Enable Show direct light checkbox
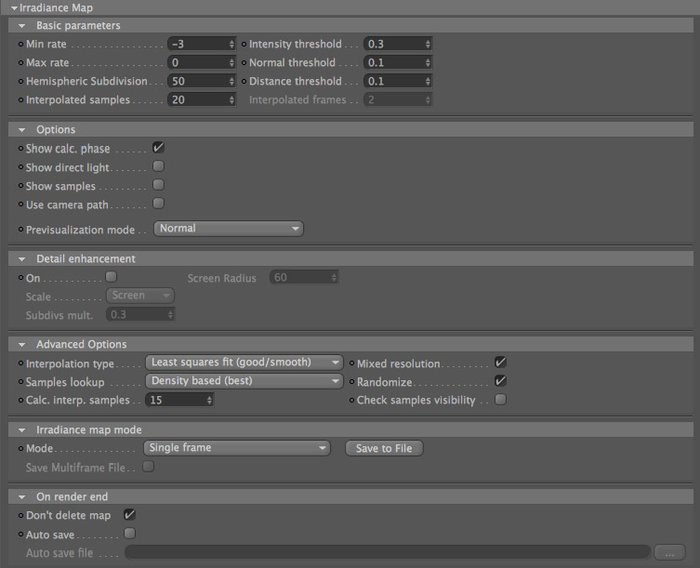The width and height of the screenshot is (700, 568). pos(158,166)
